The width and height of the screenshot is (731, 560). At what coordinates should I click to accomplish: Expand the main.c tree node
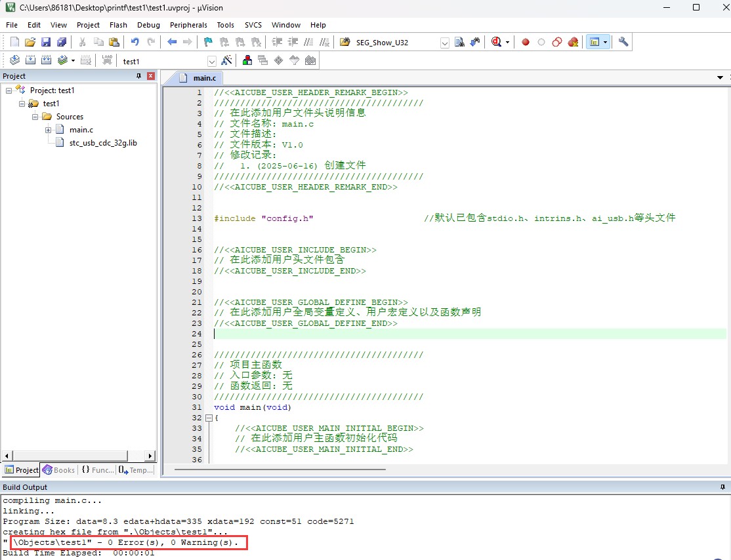pyautogui.click(x=48, y=130)
